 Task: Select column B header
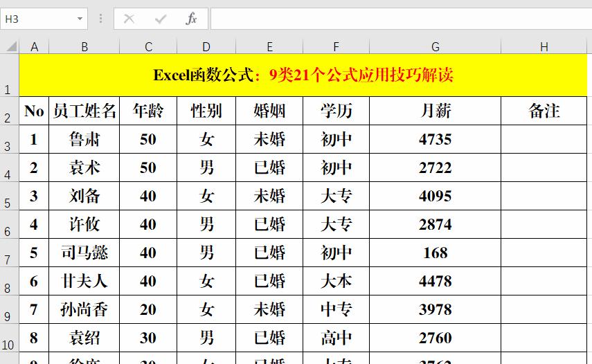(x=84, y=47)
